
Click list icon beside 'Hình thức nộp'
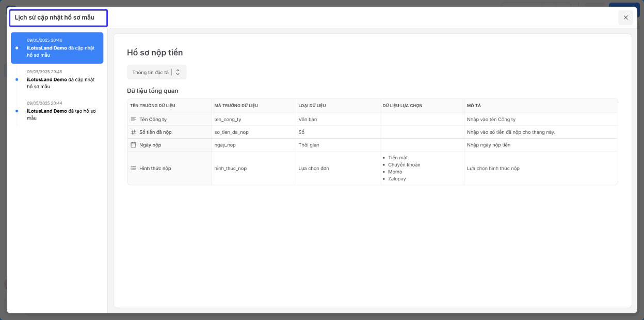(x=133, y=169)
